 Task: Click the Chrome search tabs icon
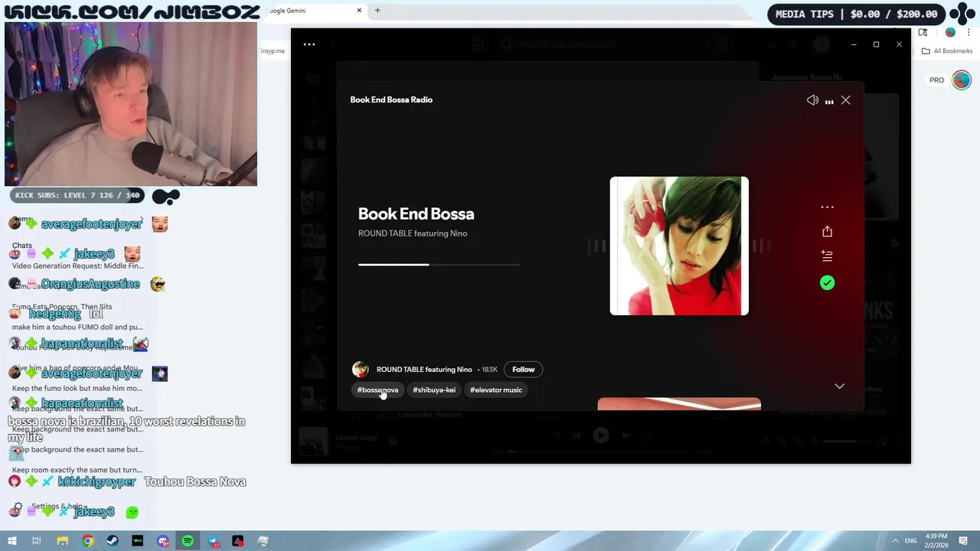coord(923,32)
